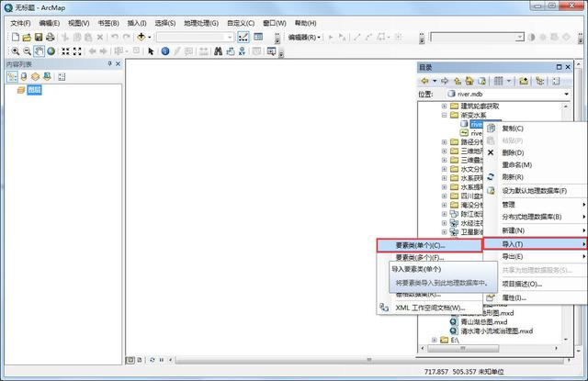The image size is (588, 381).
Task: Choose 复制(C) from context menu
Action: [x=535, y=129]
